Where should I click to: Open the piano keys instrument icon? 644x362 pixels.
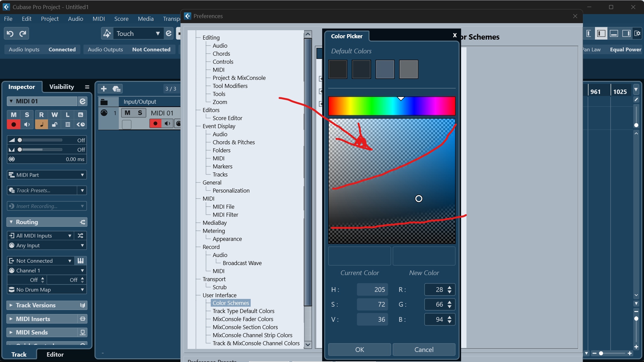pyautogui.click(x=81, y=261)
